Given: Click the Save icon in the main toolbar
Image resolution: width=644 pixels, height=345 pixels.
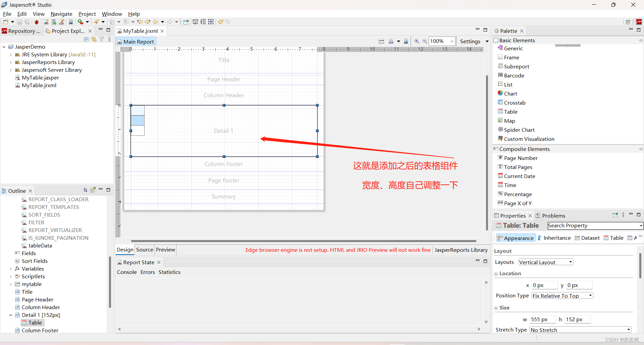Looking at the screenshot, I should click(x=19, y=21).
